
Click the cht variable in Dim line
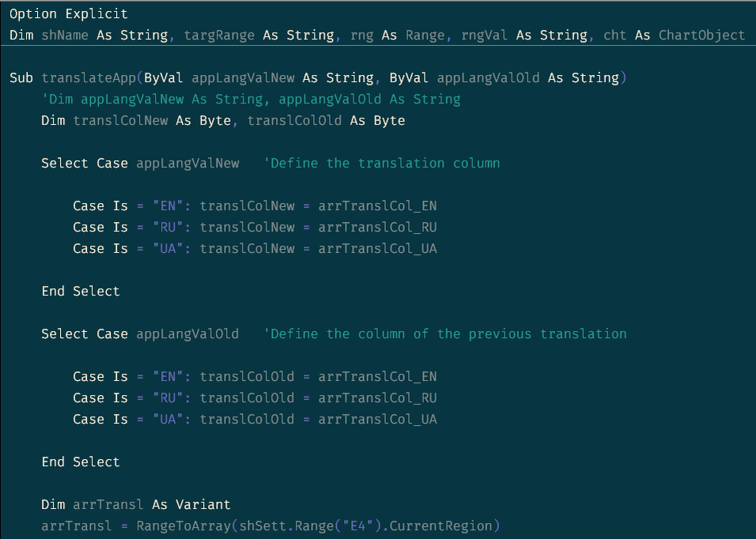[x=614, y=35]
